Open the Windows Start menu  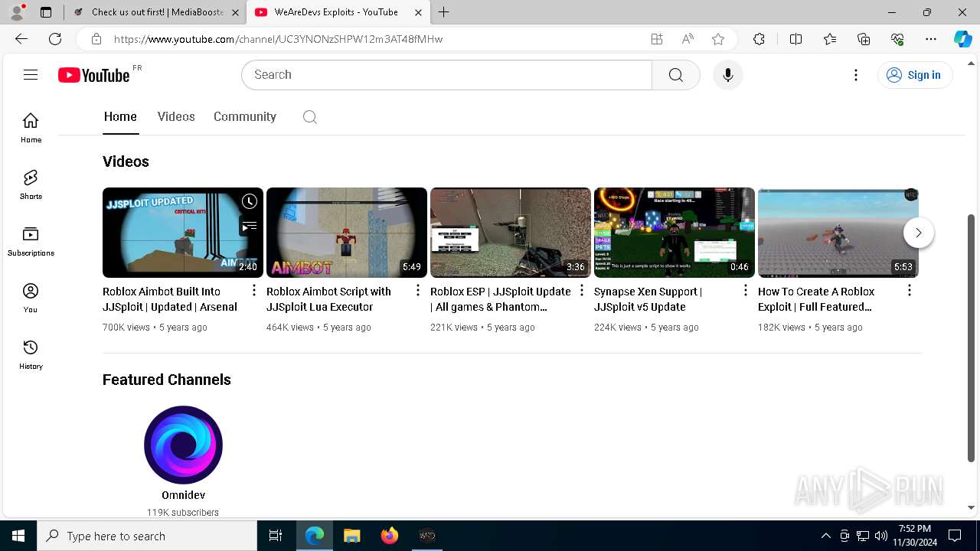[x=18, y=536]
